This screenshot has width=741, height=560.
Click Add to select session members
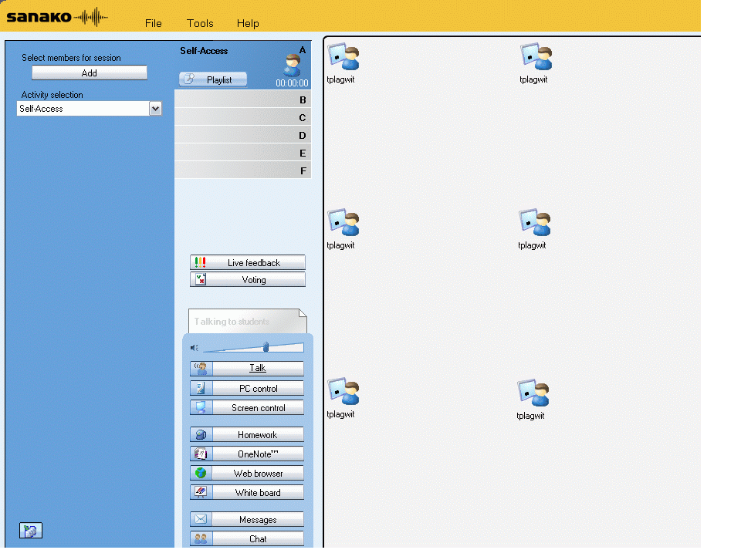click(x=90, y=73)
